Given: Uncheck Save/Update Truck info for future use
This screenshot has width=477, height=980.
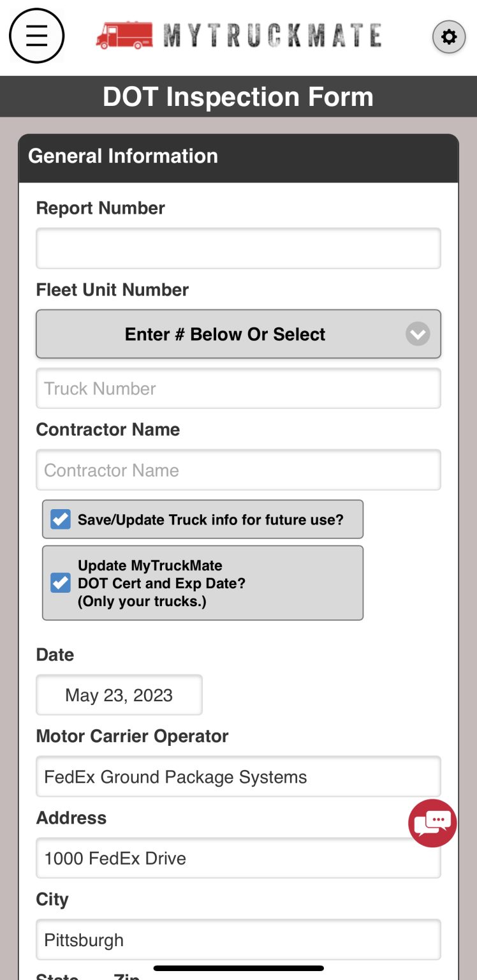Looking at the screenshot, I should [x=59, y=519].
